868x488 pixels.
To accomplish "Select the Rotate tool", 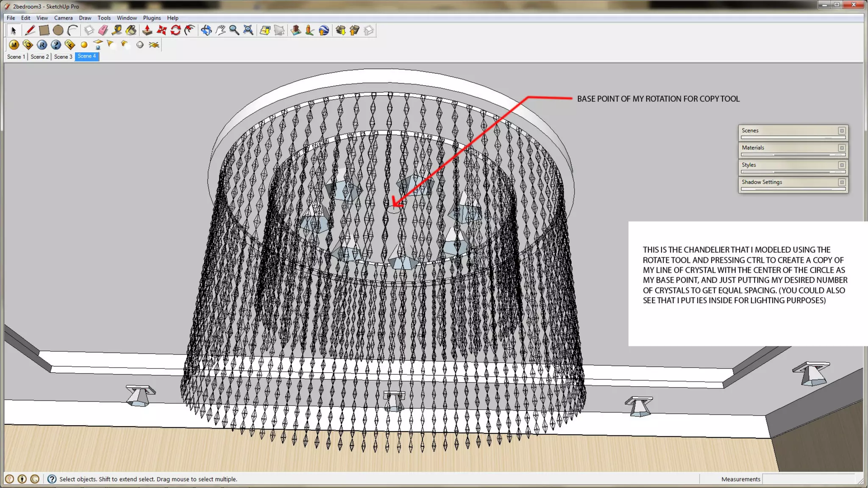I will [x=175, y=30].
